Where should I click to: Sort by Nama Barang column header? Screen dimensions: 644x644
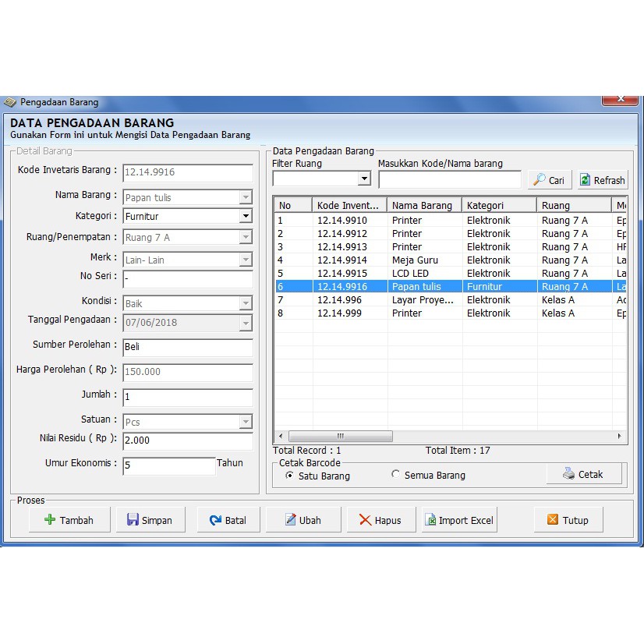tap(424, 205)
